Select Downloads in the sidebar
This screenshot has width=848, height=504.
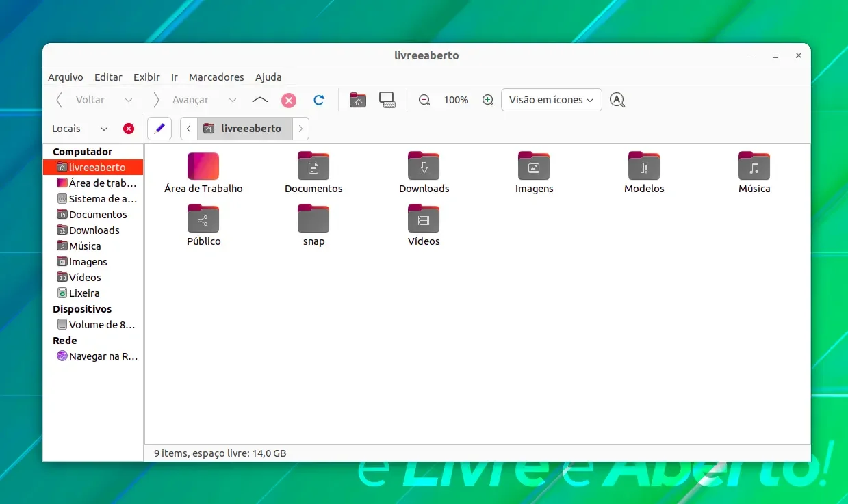(93, 230)
